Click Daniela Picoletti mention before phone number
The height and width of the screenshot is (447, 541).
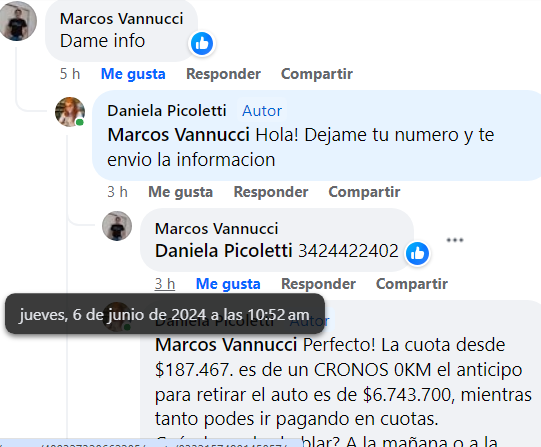(x=224, y=250)
